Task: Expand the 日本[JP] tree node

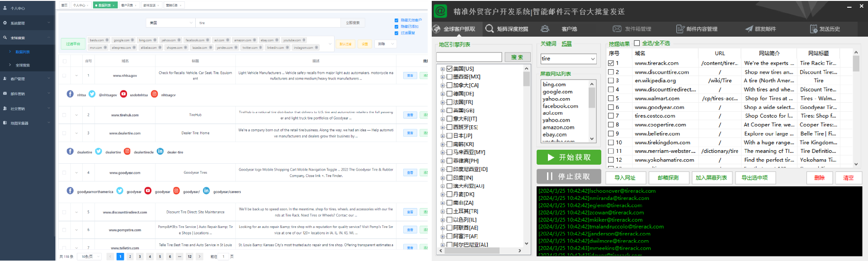Action: (x=443, y=136)
